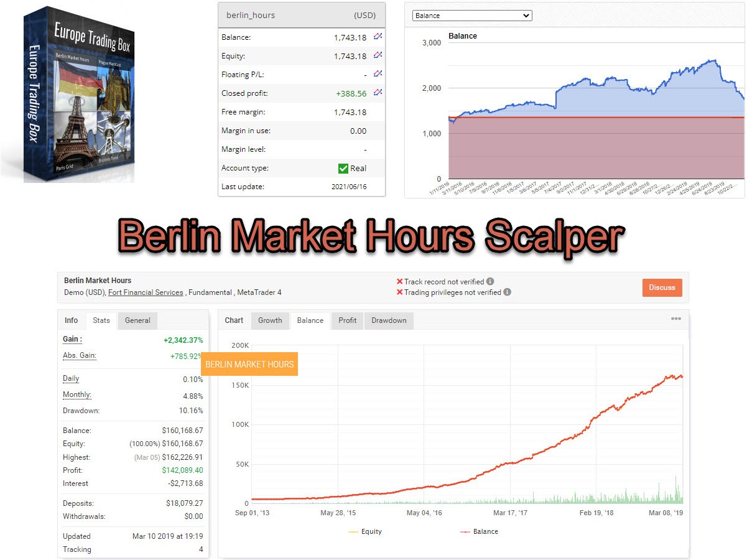The width and height of the screenshot is (747, 560).
Task: Click the Sep 01, '13 axis label
Action: (252, 513)
